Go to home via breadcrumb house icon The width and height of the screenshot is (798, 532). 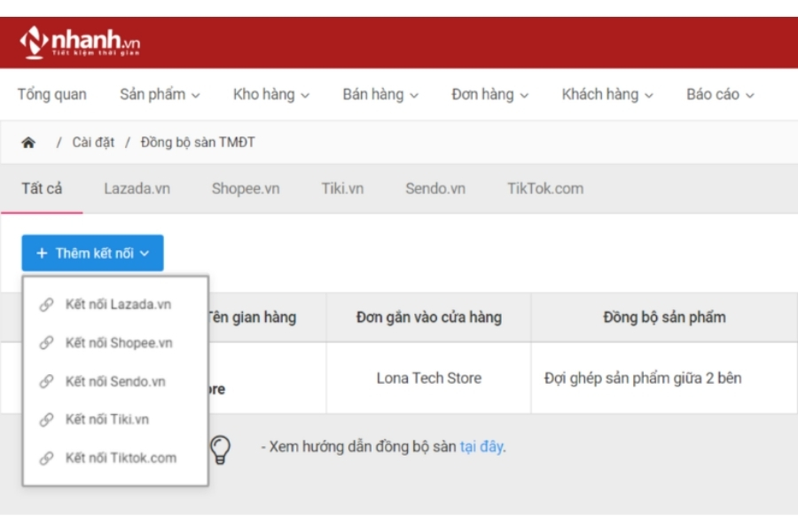(x=28, y=143)
